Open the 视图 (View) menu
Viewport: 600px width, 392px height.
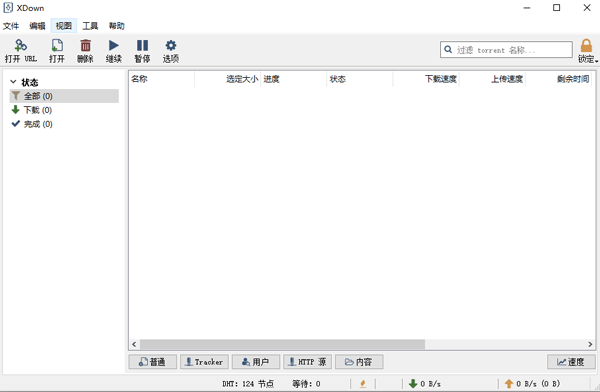pyautogui.click(x=64, y=26)
